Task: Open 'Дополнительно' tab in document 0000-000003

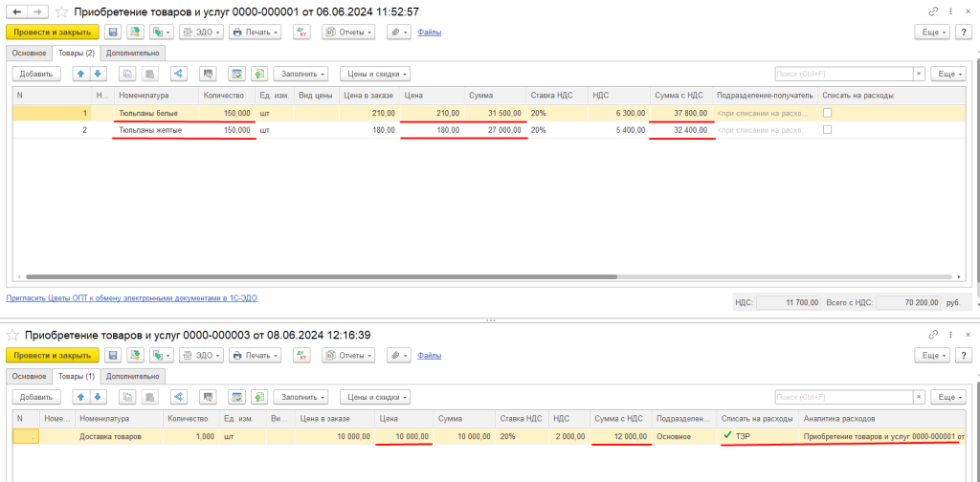Action: 133,376
